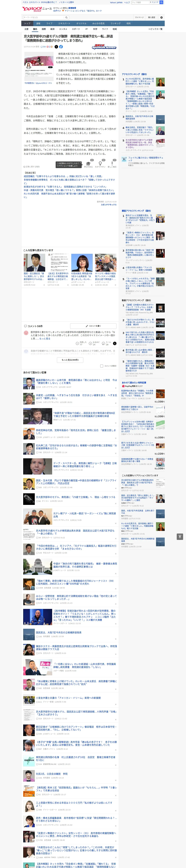Click もっと見る(59件) comments button

(x=70, y=360)
